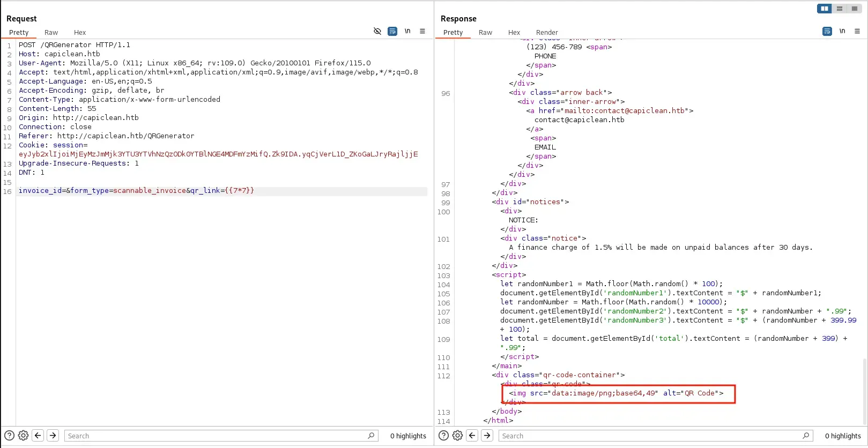868x448 pixels.
Task: Switch Request view to Hex tab
Action: tap(80, 33)
